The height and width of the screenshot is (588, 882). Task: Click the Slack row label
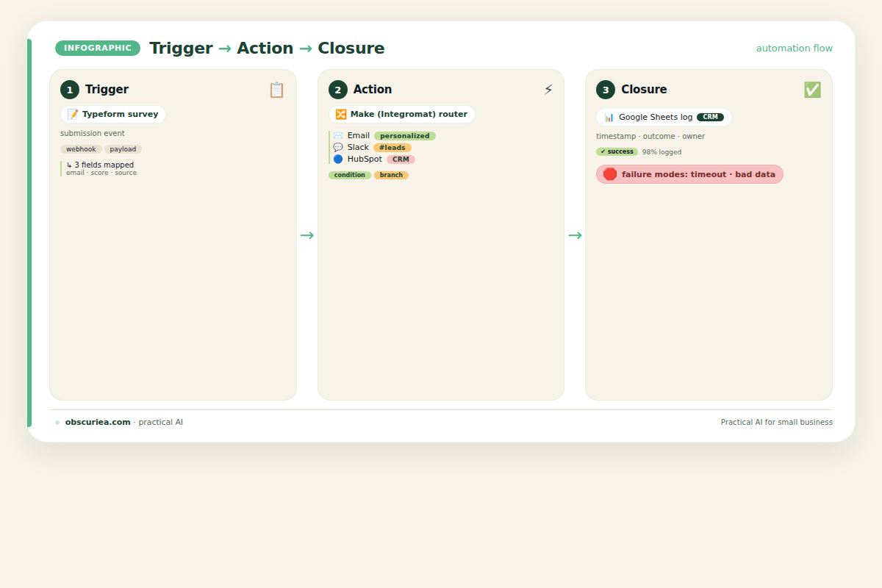358,148
